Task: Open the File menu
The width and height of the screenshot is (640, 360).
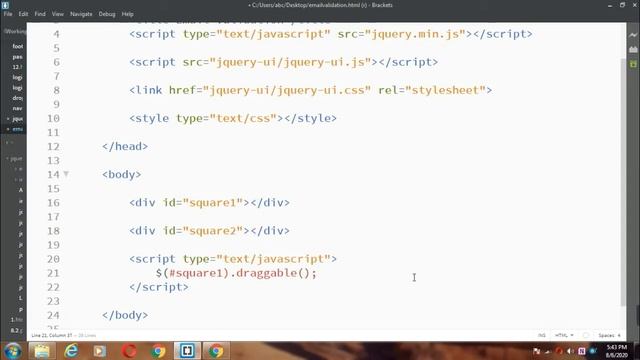Action: click(x=8, y=14)
